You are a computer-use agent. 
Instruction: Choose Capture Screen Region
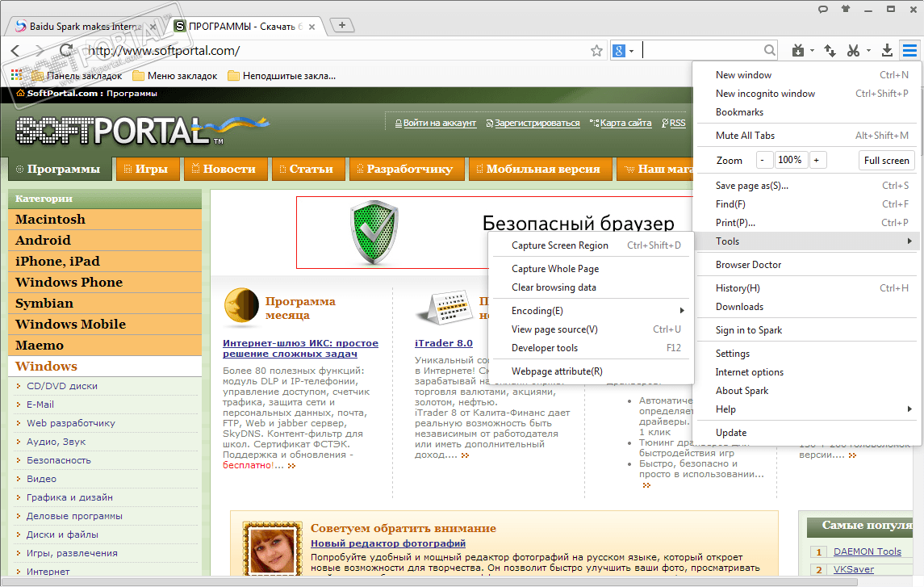pyautogui.click(x=591, y=245)
